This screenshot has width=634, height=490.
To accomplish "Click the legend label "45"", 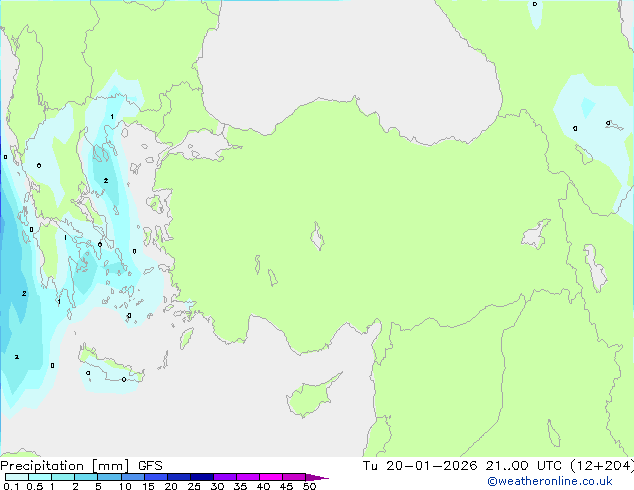I will (x=286, y=486).
